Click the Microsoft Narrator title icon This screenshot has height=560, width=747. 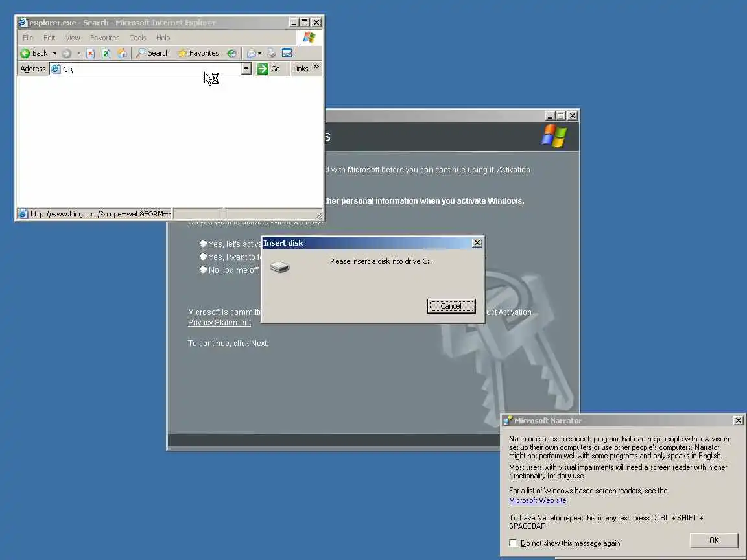pyautogui.click(x=508, y=421)
